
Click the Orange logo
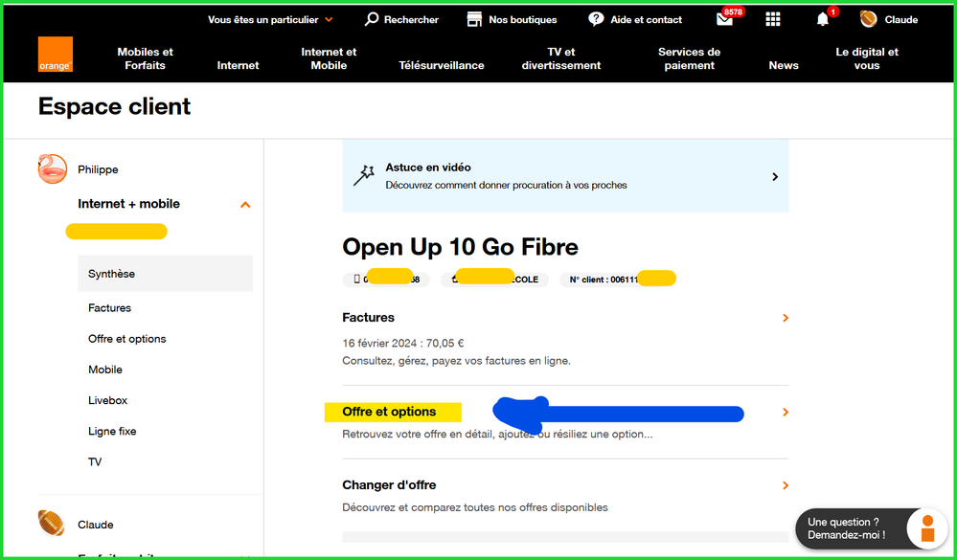point(56,55)
